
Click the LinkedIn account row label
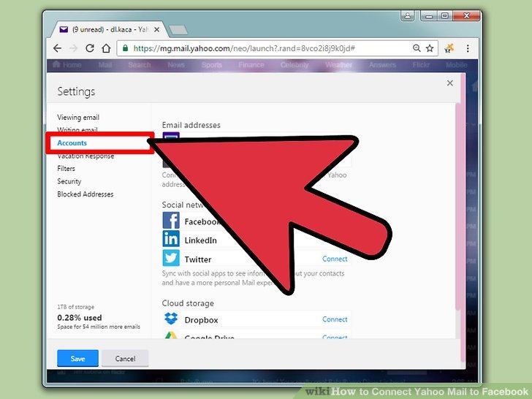[200, 240]
